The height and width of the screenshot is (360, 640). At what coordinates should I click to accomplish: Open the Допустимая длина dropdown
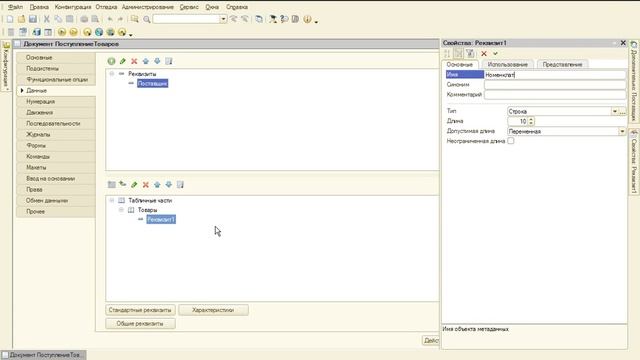pos(622,131)
